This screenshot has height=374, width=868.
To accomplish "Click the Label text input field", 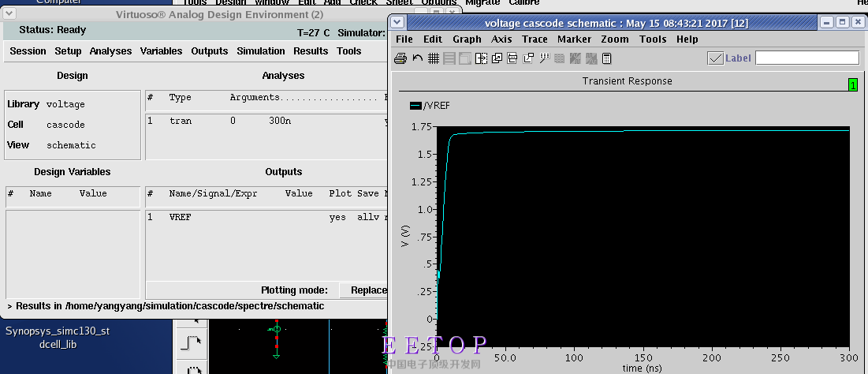I will (807, 58).
